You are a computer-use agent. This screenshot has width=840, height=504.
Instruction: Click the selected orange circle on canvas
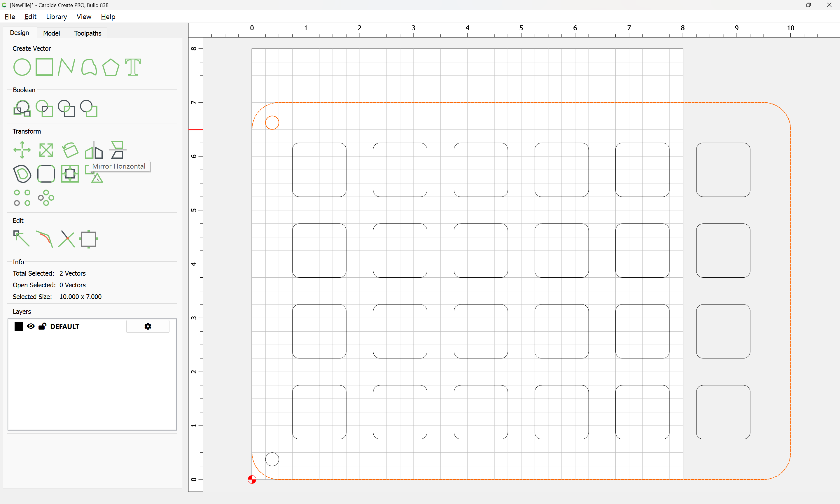pyautogui.click(x=272, y=123)
